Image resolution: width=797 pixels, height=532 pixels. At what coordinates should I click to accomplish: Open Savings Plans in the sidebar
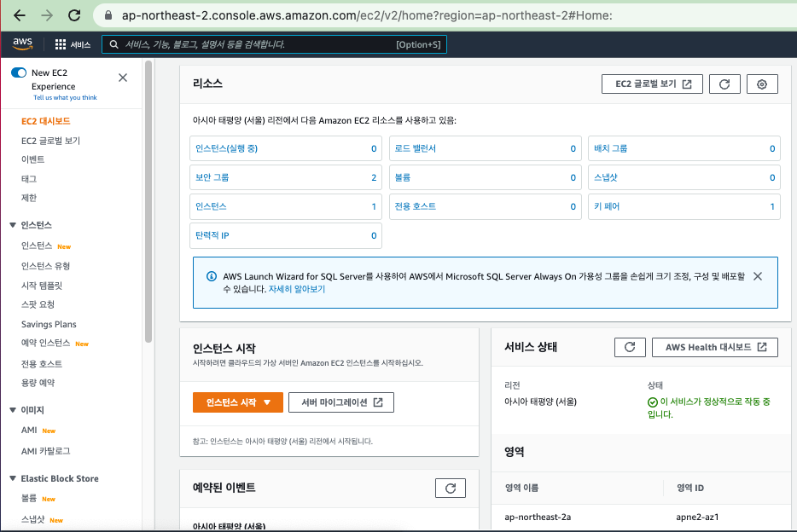point(49,324)
